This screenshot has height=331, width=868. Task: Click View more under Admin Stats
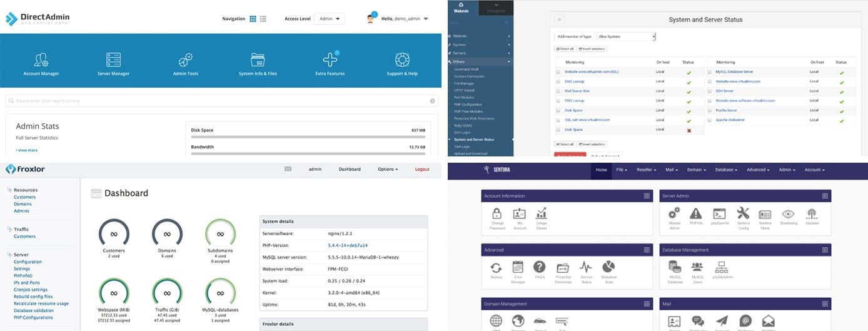tap(27, 150)
